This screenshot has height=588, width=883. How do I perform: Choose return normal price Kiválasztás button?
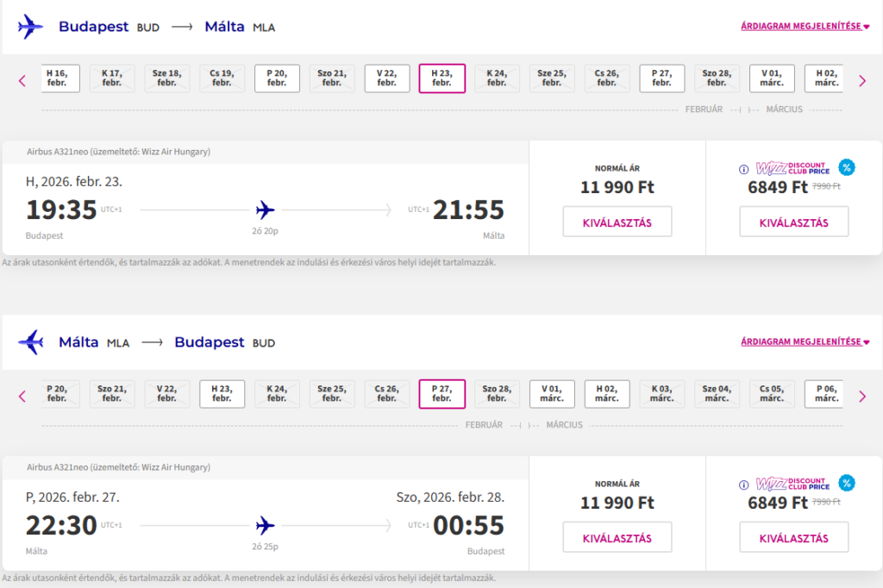coord(617,537)
